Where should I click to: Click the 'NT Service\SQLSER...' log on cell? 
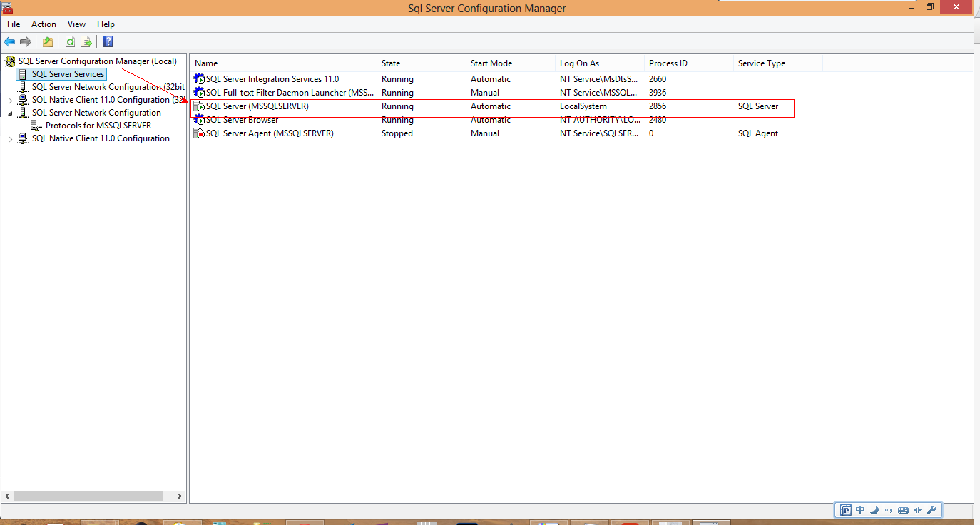point(599,133)
